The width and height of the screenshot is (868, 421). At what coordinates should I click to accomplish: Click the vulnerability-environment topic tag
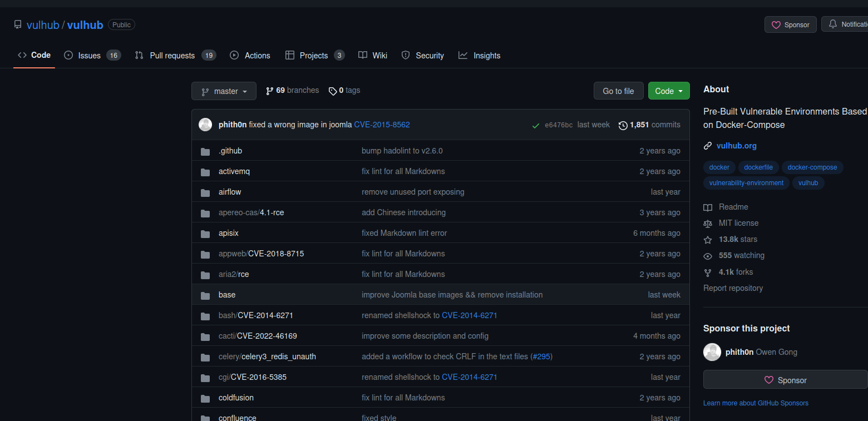(x=746, y=183)
